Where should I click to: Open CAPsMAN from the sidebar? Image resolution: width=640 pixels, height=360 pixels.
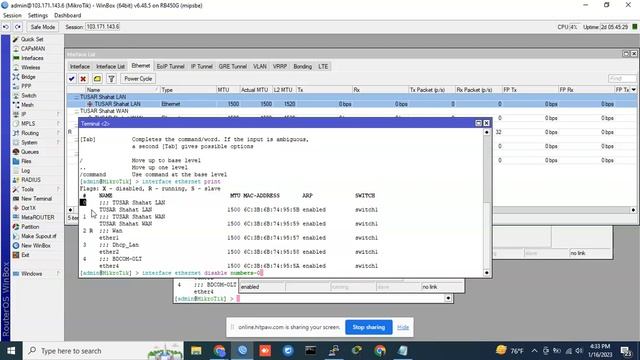point(33,49)
